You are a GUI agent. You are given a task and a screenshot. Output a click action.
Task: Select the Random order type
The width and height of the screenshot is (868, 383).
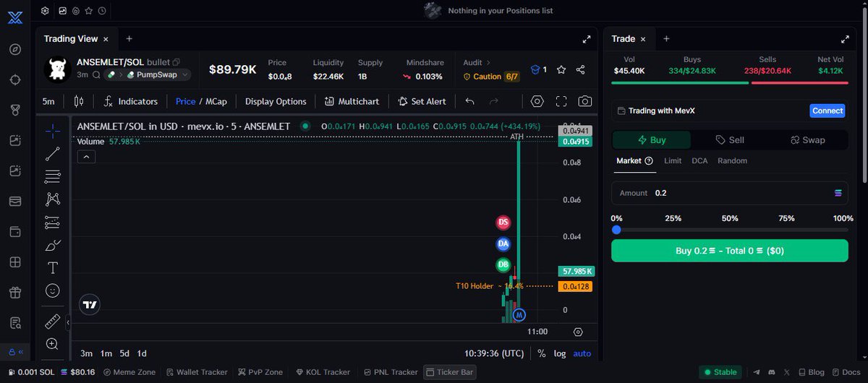(x=732, y=160)
